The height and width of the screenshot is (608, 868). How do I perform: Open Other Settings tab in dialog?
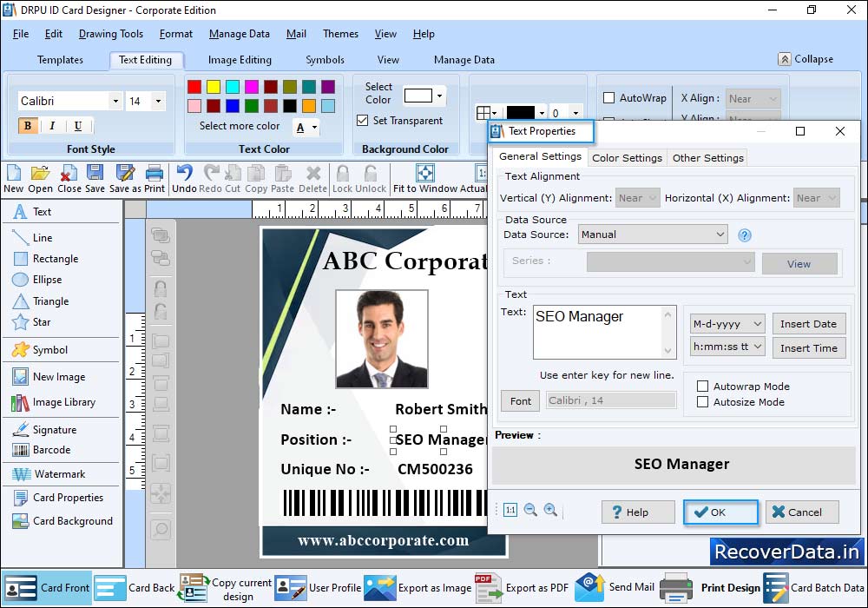[x=707, y=158]
